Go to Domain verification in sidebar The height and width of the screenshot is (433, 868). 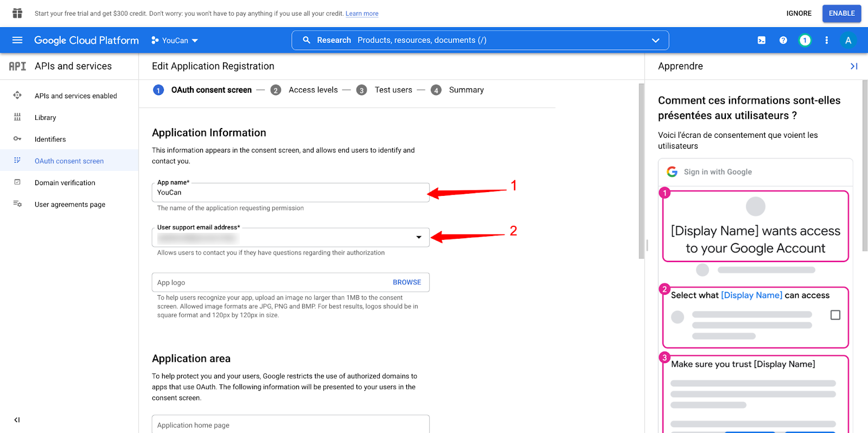tap(65, 183)
